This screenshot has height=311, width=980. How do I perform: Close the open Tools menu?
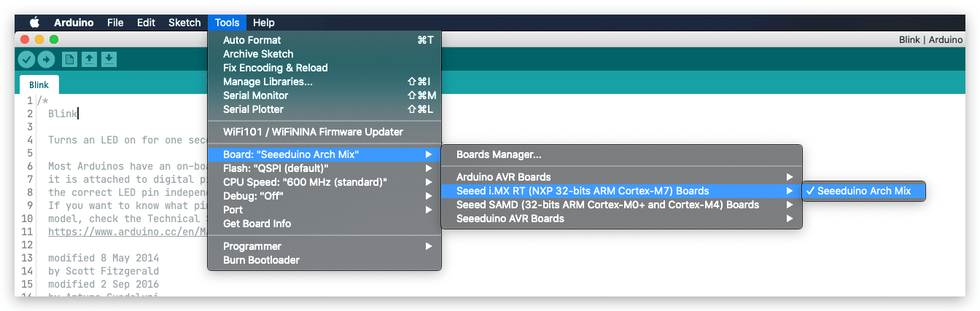227,23
